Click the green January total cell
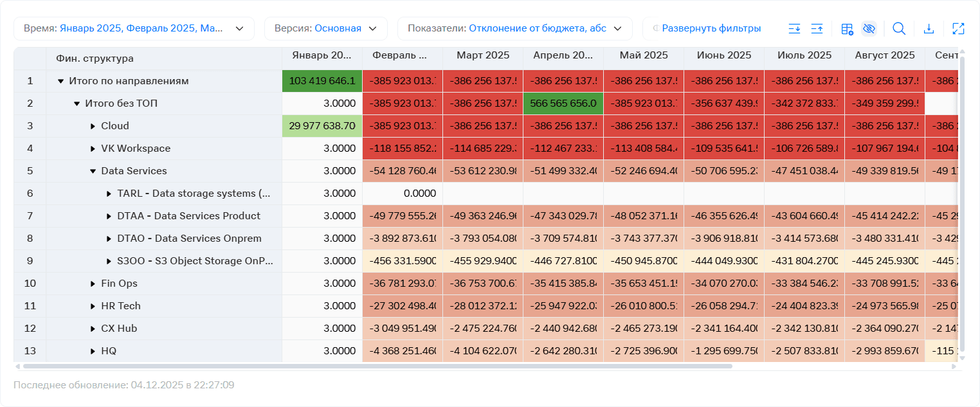Viewport: 980px width, 407px height. [x=322, y=81]
